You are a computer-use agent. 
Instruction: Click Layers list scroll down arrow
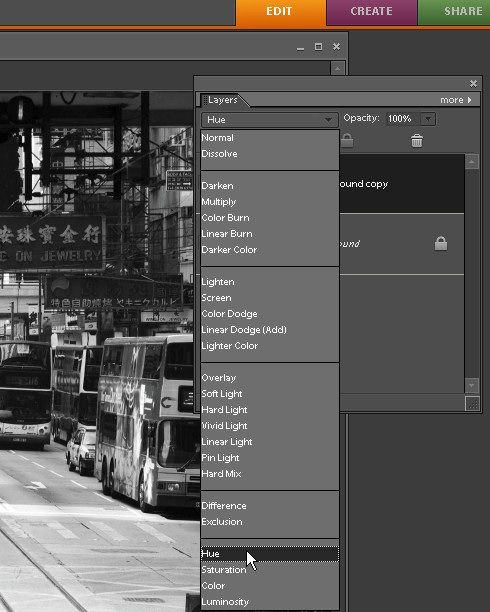[x=472, y=385]
